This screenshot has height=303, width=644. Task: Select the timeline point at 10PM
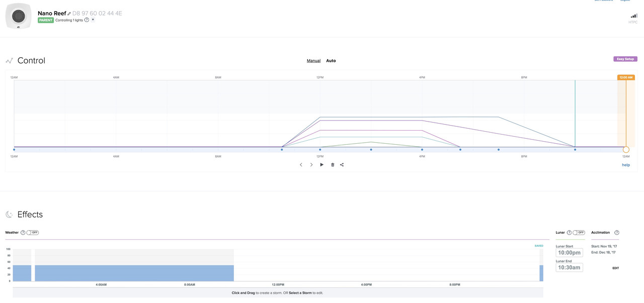[575, 149]
